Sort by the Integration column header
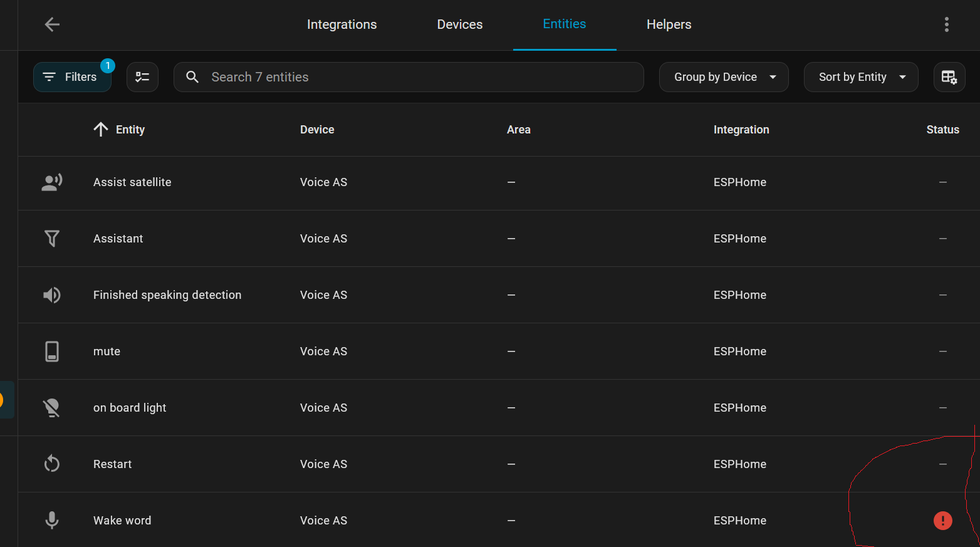Viewport: 980px width, 547px height. pos(741,130)
